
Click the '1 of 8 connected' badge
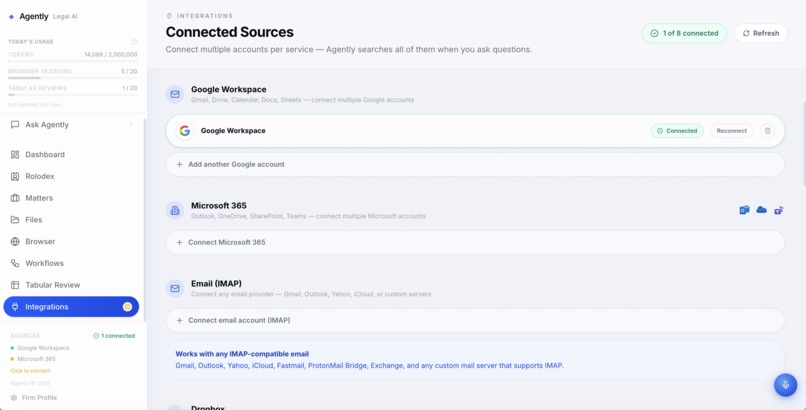(x=684, y=33)
